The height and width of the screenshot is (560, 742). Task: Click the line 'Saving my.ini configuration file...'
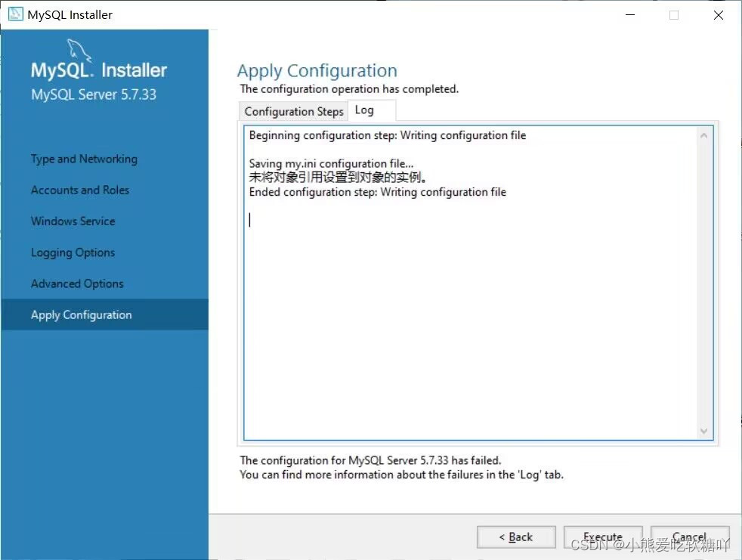[x=331, y=164]
